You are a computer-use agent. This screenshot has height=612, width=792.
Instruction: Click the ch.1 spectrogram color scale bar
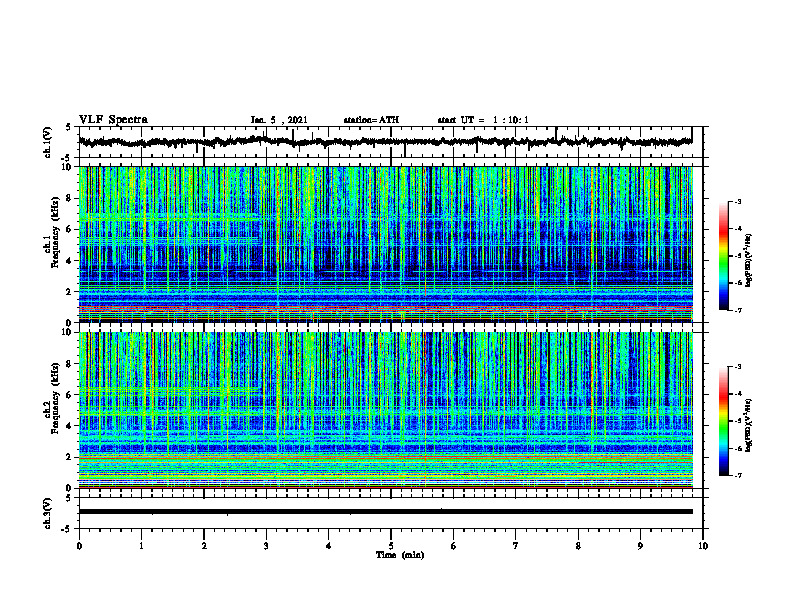tap(723, 256)
